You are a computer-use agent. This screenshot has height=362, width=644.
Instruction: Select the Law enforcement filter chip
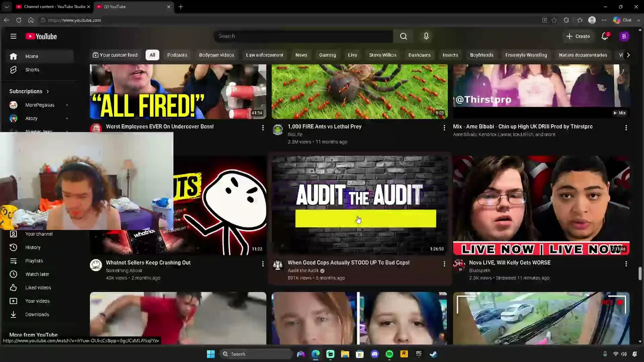click(x=265, y=55)
